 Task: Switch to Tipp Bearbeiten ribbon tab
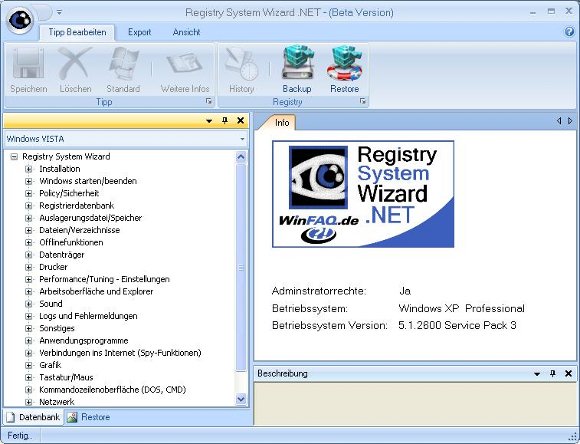click(77, 32)
